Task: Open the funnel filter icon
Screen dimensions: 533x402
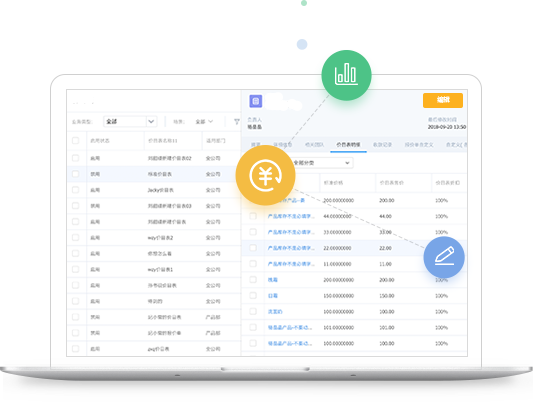Action: click(x=237, y=121)
